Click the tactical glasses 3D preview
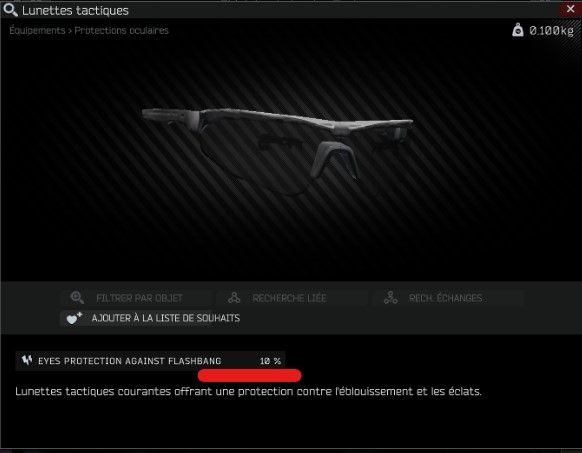 pos(277,149)
